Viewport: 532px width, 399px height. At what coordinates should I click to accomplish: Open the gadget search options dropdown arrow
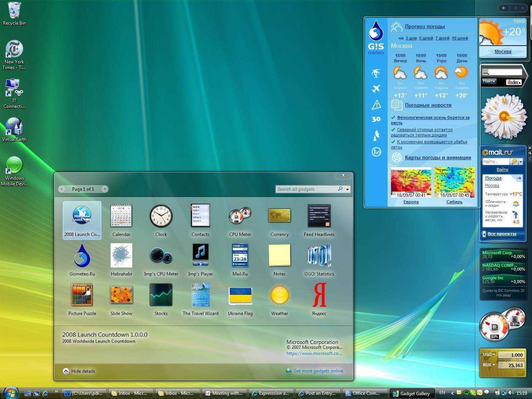[347, 189]
